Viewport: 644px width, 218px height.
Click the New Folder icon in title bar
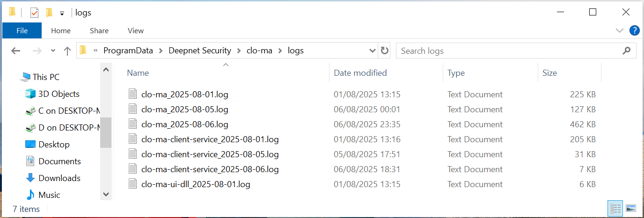pos(49,13)
